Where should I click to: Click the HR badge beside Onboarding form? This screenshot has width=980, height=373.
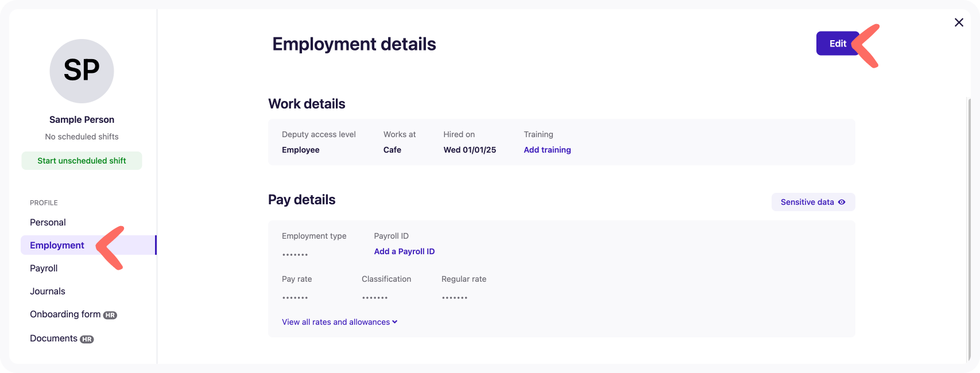click(110, 315)
